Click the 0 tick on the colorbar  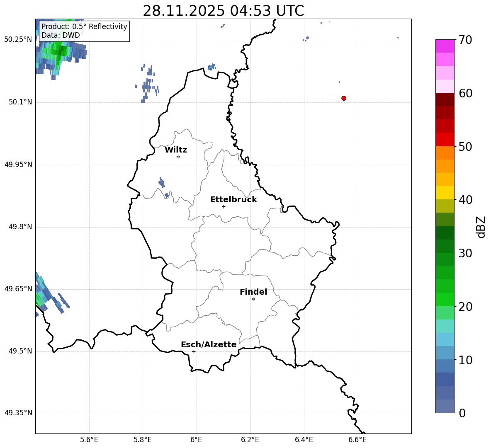pos(462,413)
